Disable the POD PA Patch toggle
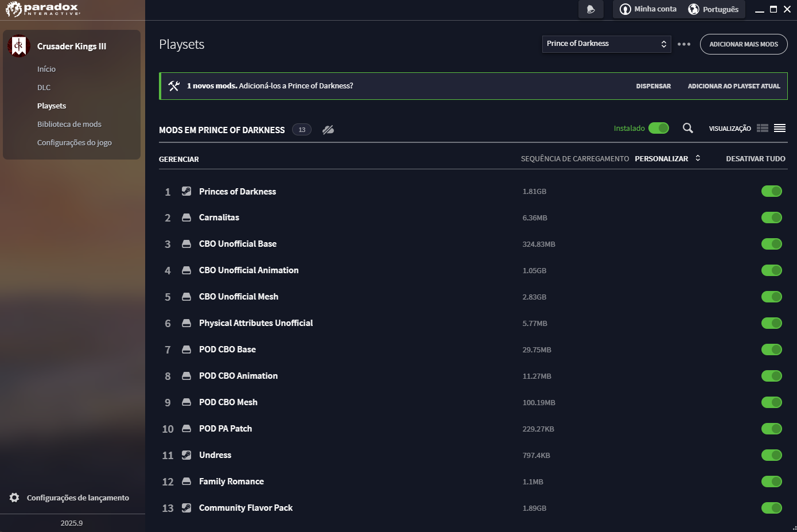797x532 pixels. [772, 429]
